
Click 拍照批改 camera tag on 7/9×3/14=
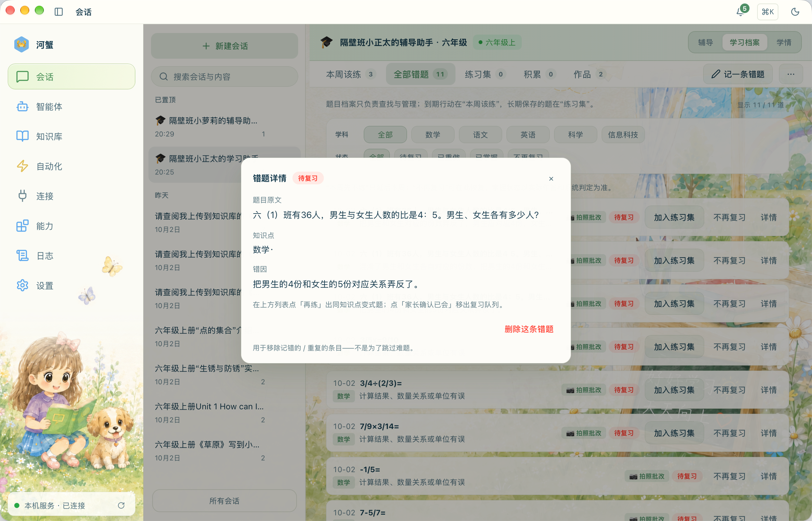[x=583, y=433]
